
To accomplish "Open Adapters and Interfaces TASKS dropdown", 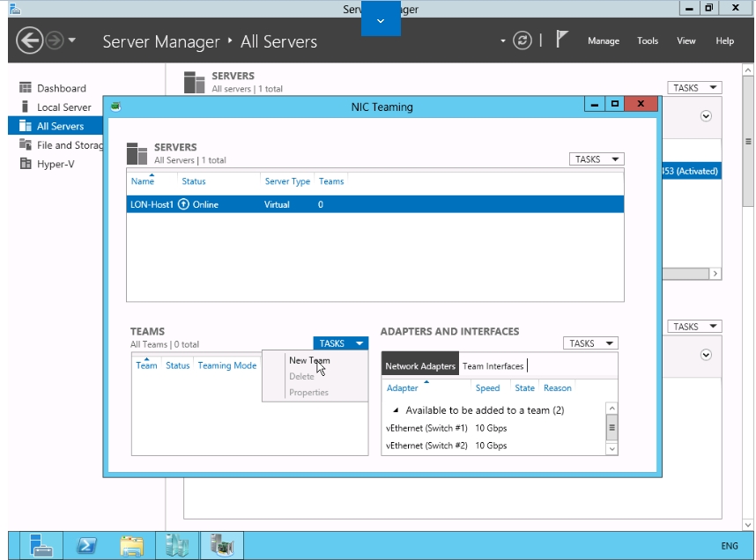I will click(x=590, y=343).
